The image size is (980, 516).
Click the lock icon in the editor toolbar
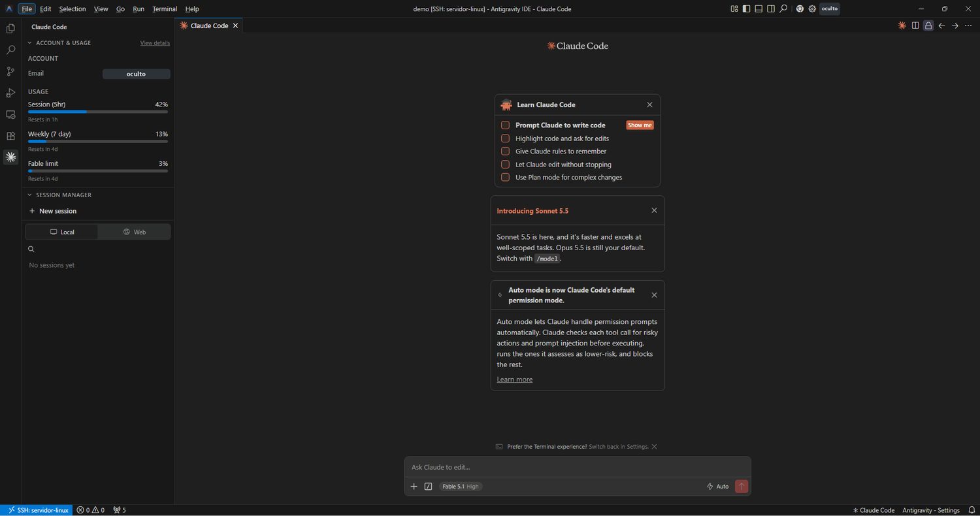coord(928,25)
